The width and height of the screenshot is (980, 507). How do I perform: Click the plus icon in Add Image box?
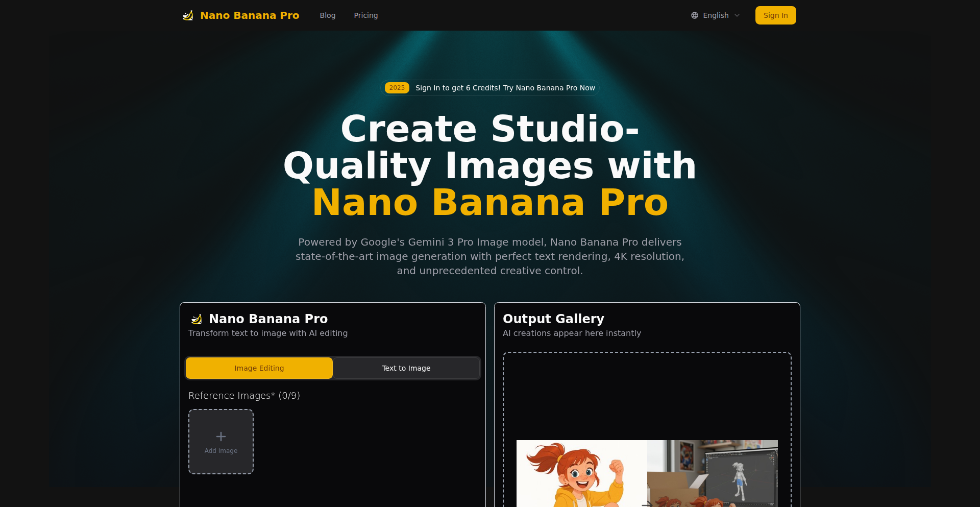tap(221, 437)
